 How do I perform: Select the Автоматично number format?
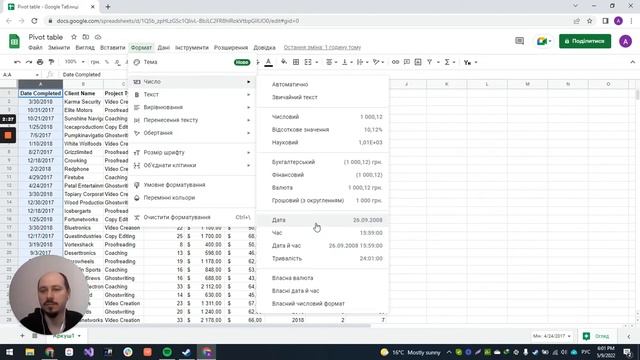(x=323, y=84)
